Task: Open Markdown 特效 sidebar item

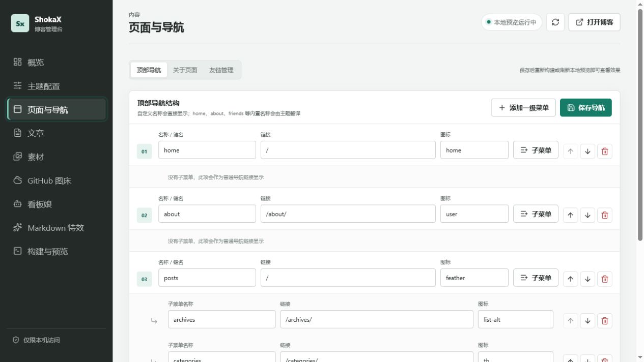Action: click(x=56, y=228)
